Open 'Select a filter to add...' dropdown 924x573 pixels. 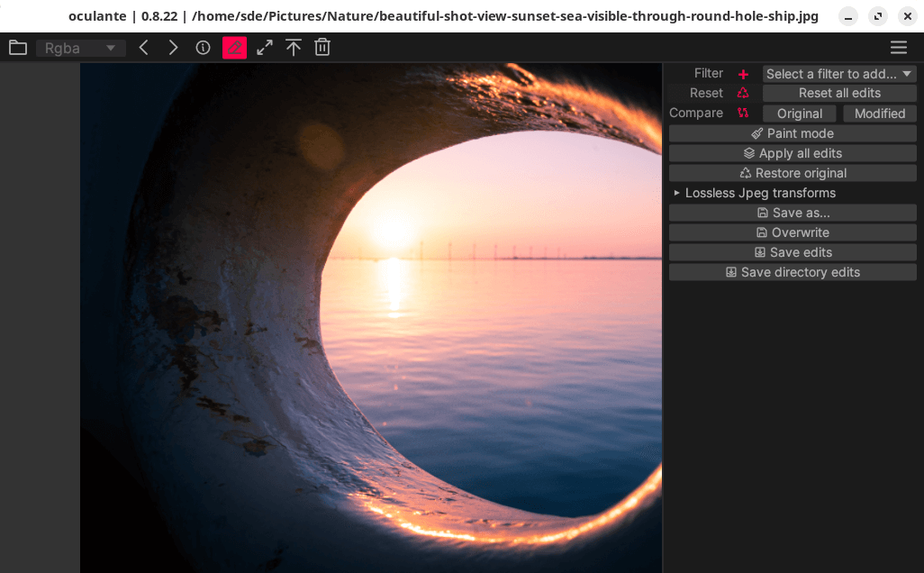coord(839,74)
